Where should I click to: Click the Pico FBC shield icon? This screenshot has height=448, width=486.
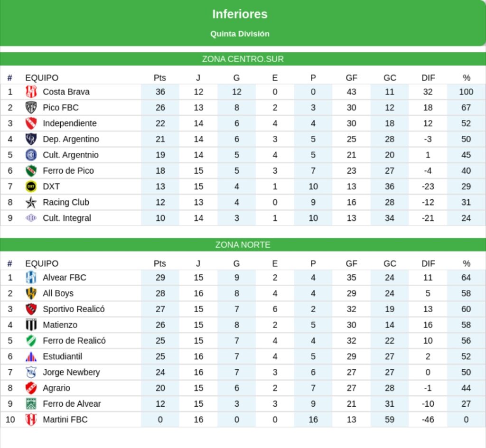[31, 107]
